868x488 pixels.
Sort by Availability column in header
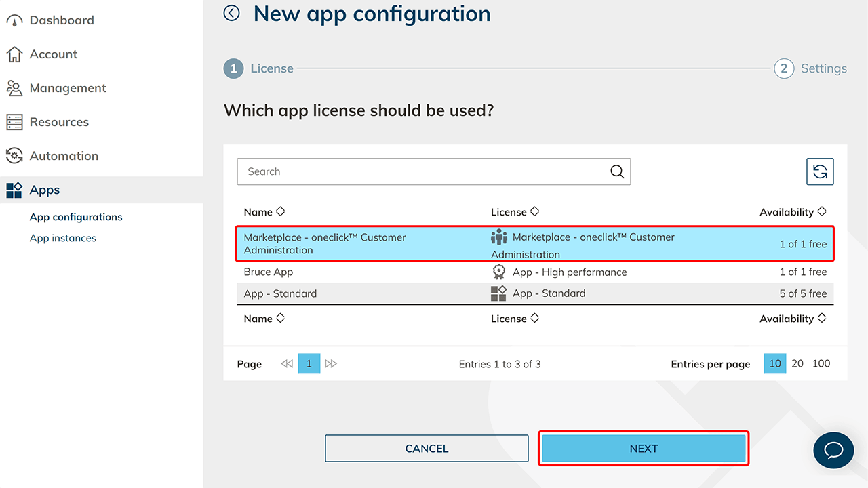point(792,212)
